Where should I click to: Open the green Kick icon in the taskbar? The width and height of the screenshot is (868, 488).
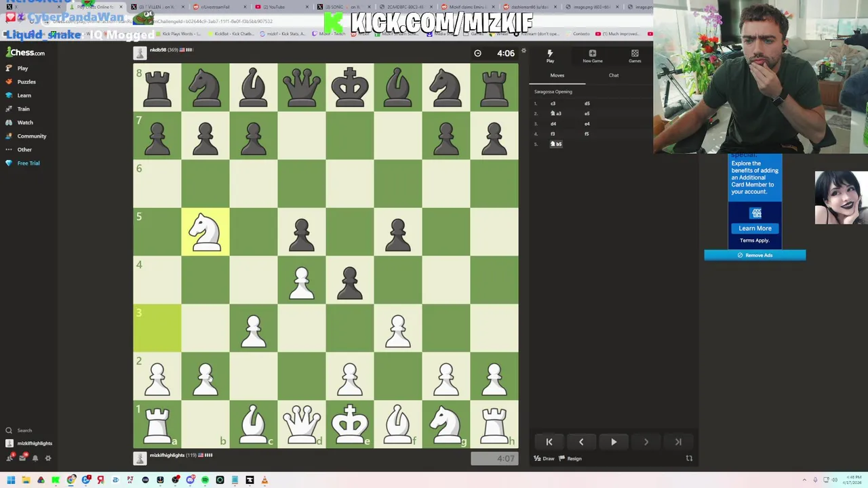[56, 480]
